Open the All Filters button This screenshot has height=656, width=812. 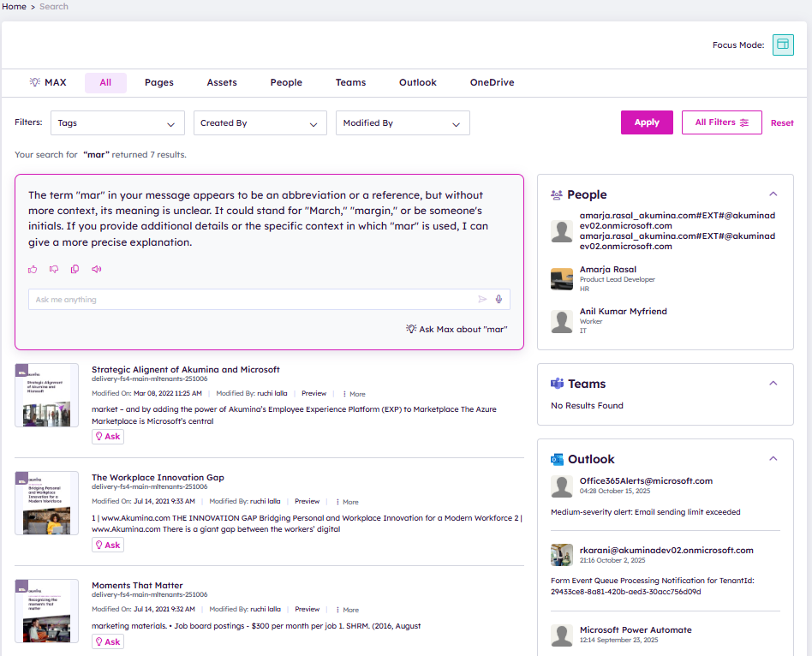(x=721, y=122)
